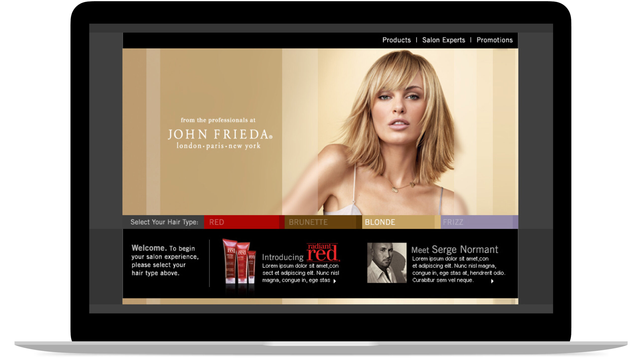The width and height of the screenshot is (644, 362).
Task: Click the 'london·paris·new york' tagline
Action: click(218, 146)
